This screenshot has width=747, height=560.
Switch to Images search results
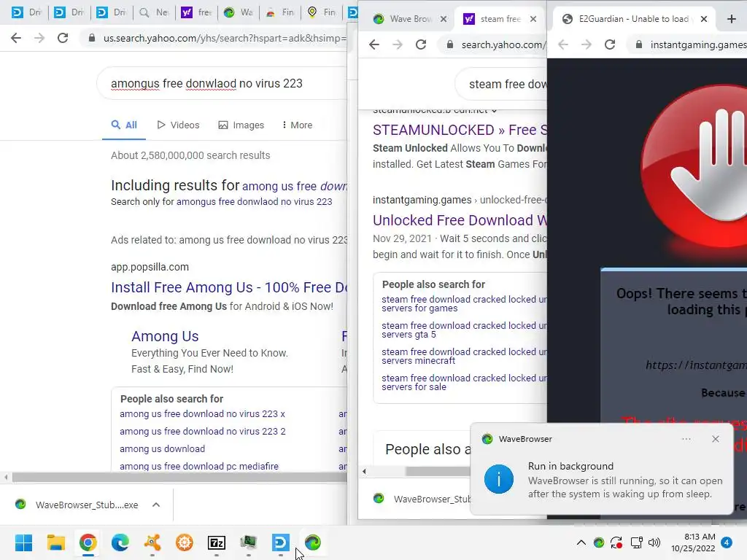(241, 125)
